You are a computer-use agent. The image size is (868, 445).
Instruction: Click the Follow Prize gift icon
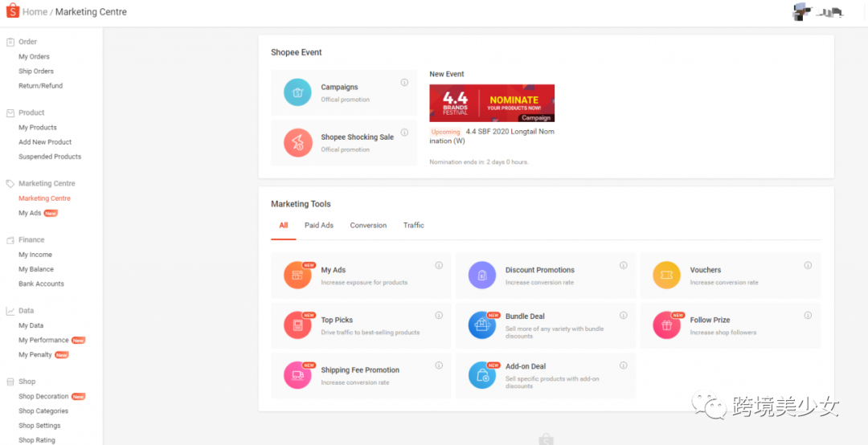pos(666,325)
